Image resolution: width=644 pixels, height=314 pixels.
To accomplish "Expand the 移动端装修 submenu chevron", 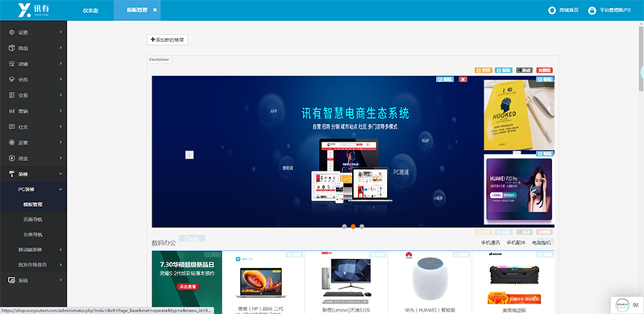I will coord(60,250).
